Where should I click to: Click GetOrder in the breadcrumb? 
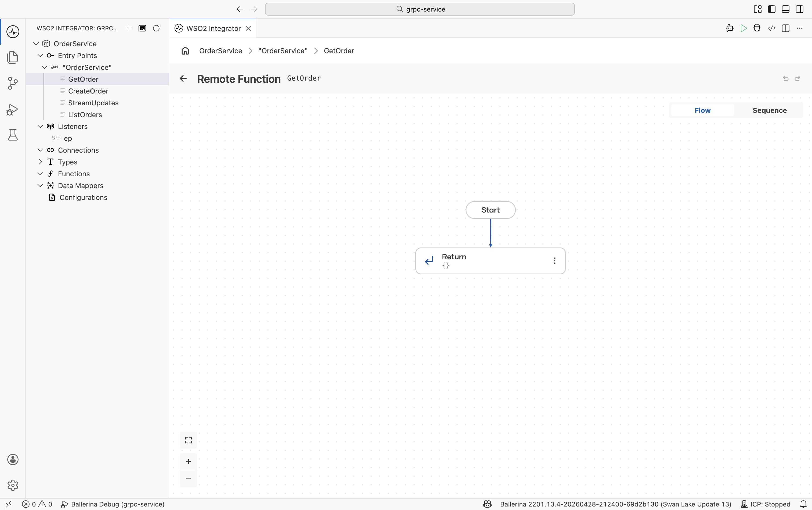[339, 51]
